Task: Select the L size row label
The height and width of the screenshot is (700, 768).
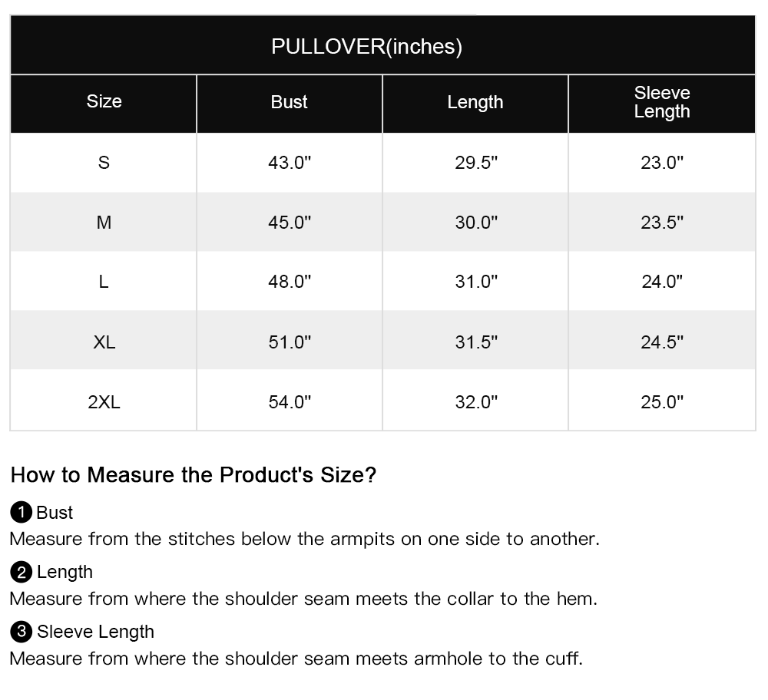Action: tap(104, 282)
